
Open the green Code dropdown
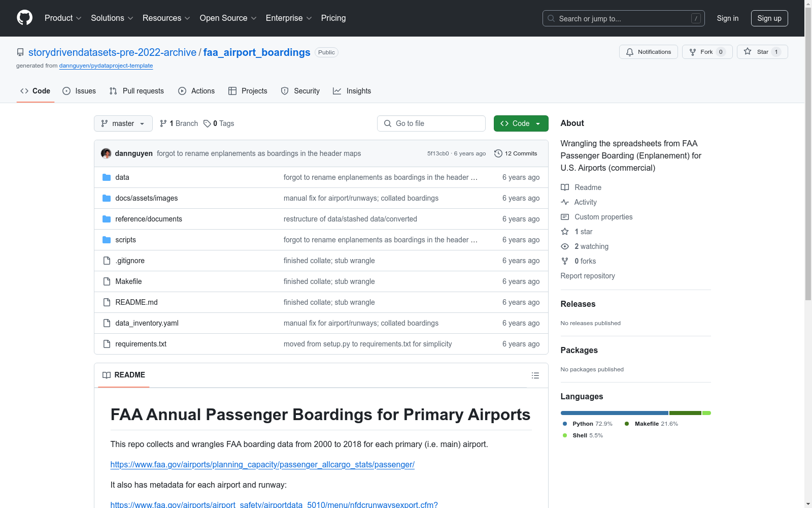coord(521,123)
